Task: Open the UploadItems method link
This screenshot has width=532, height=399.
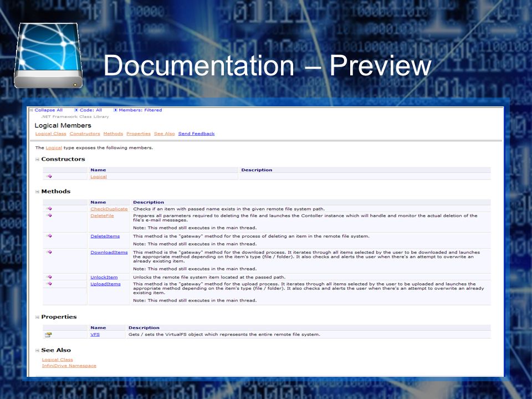Action: (105, 284)
